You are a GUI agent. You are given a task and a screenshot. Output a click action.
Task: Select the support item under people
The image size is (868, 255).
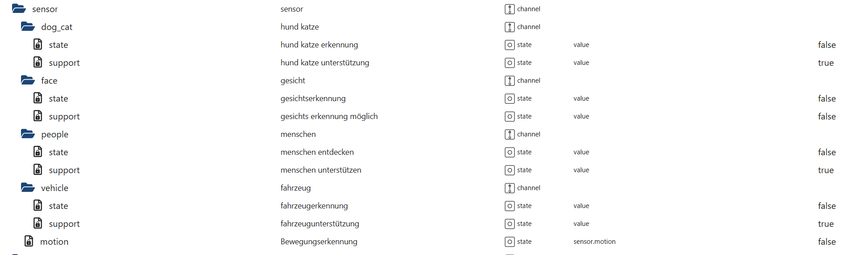[64, 170]
